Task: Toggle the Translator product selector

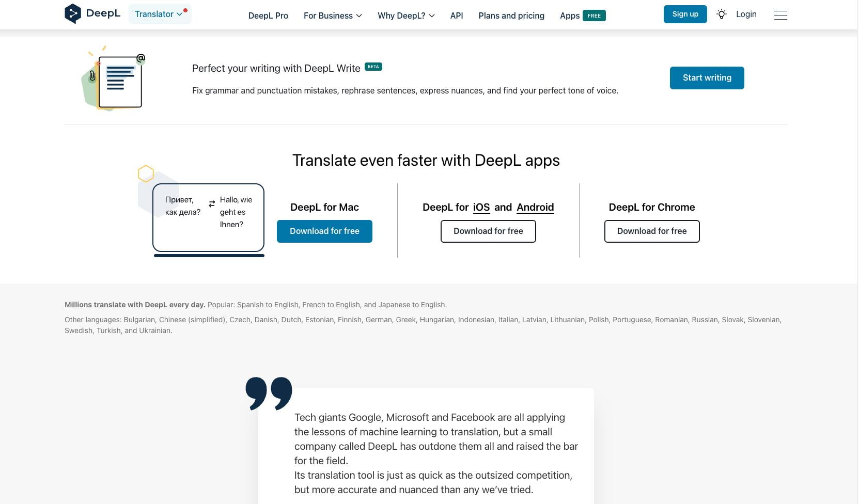Action: pos(154,14)
